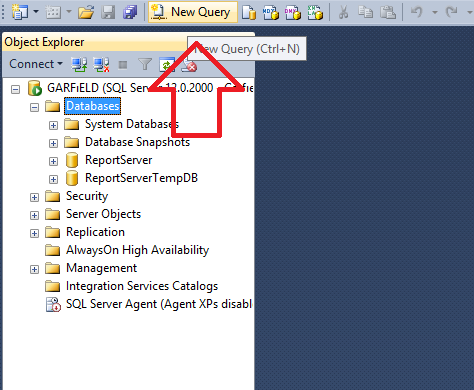This screenshot has height=390, width=474.
Task: Expand the Security folder
Action: point(34,197)
